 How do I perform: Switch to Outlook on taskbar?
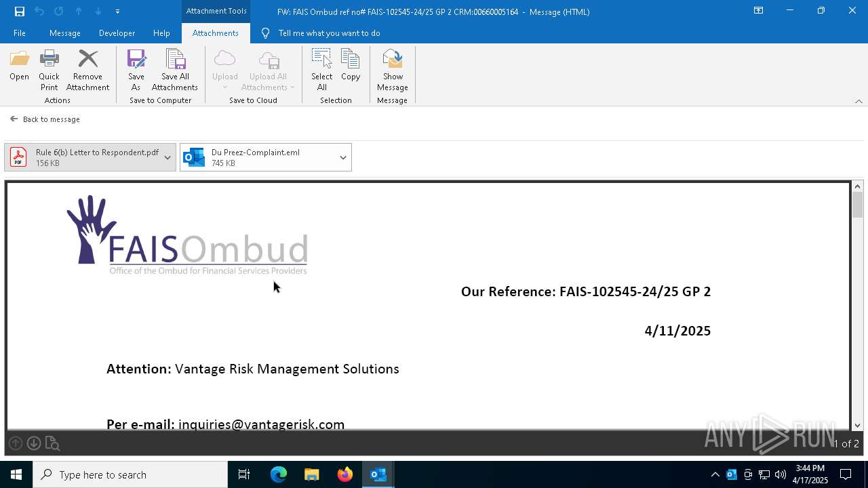[x=378, y=474]
